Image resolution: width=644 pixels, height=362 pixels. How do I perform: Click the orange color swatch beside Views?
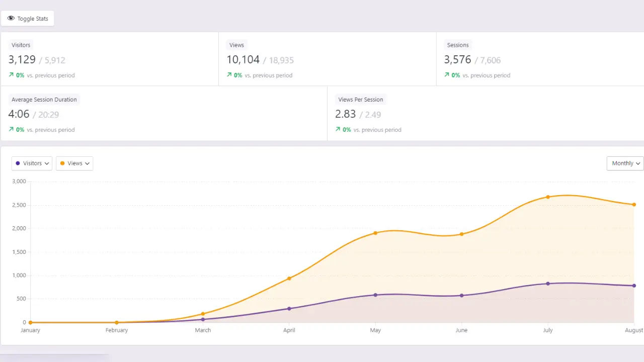(x=63, y=163)
